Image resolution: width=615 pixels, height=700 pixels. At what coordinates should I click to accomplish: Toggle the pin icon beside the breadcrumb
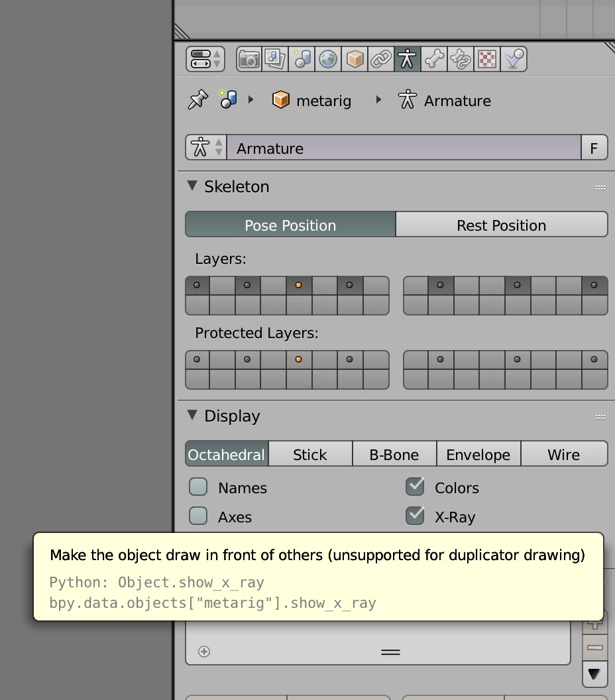(197, 99)
